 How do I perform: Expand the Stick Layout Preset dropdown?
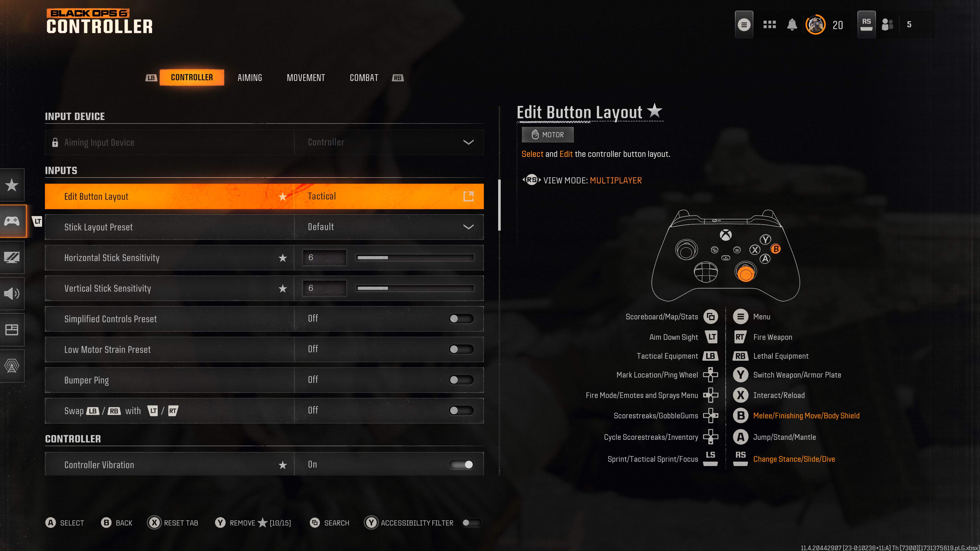[469, 227]
